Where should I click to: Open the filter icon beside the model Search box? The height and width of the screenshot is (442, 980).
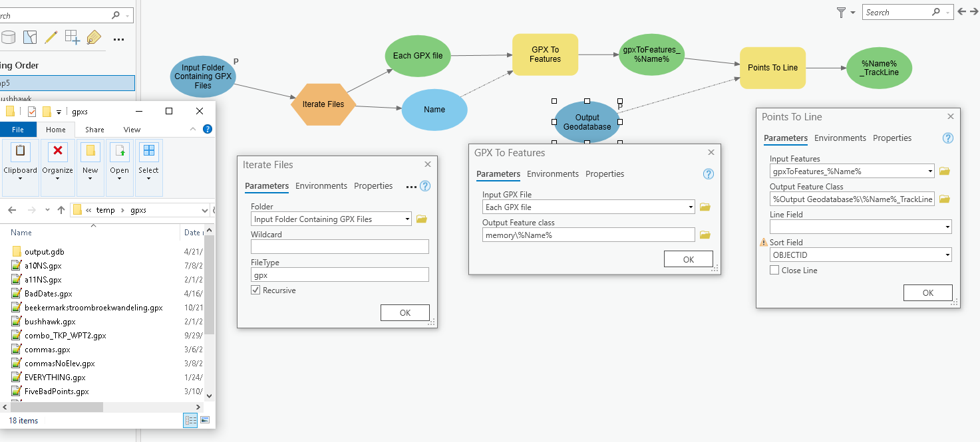(842, 11)
